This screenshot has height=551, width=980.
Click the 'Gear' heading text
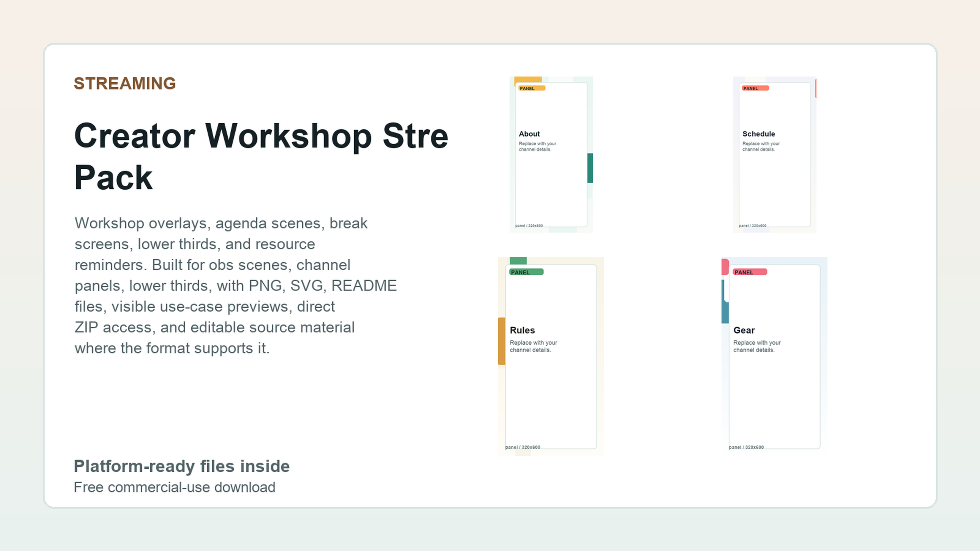744,330
